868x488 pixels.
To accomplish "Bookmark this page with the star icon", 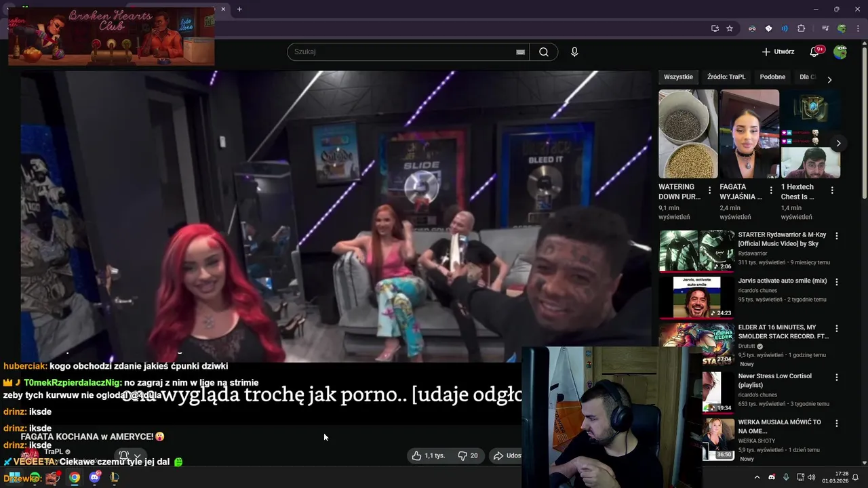I will click(730, 28).
